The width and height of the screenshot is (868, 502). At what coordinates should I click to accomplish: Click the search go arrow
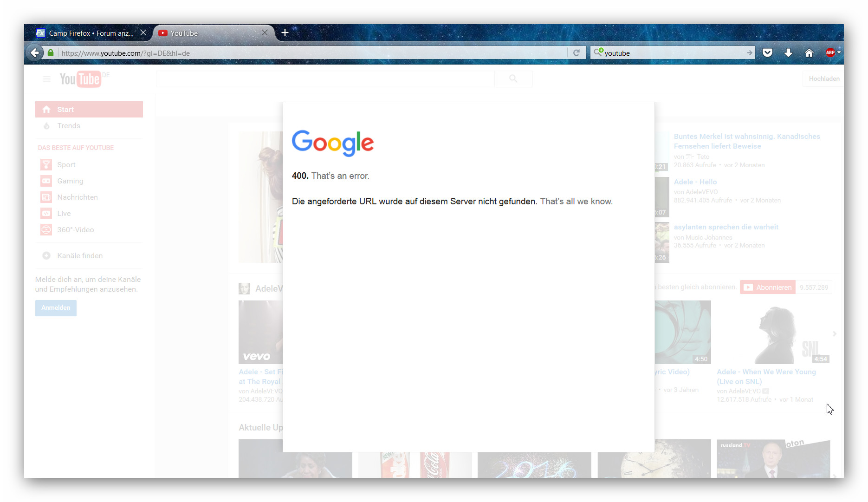(x=750, y=53)
